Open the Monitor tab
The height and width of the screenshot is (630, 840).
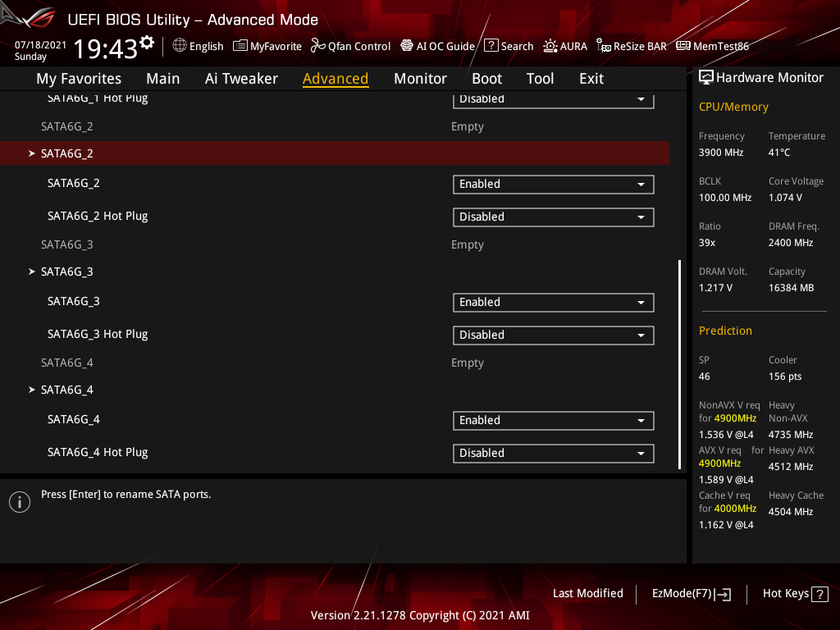(420, 78)
